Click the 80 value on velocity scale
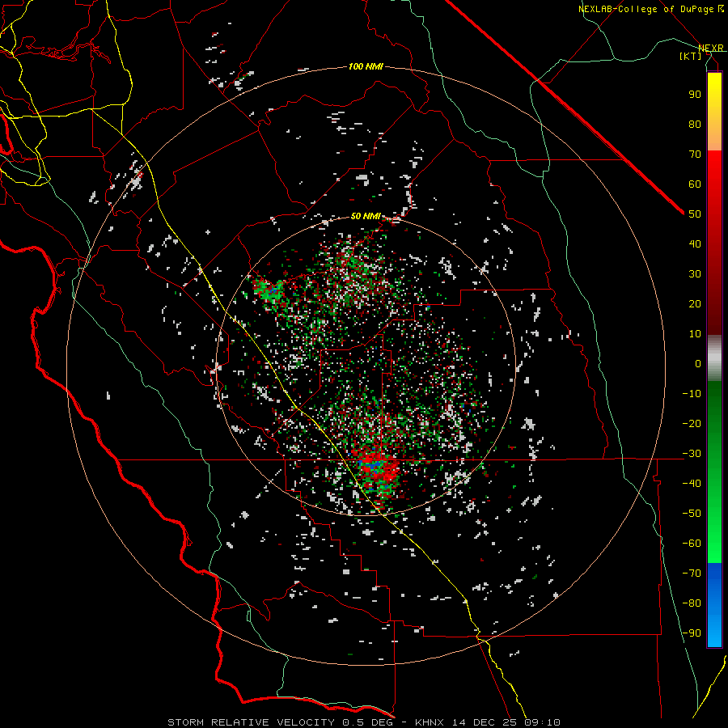 coord(695,124)
